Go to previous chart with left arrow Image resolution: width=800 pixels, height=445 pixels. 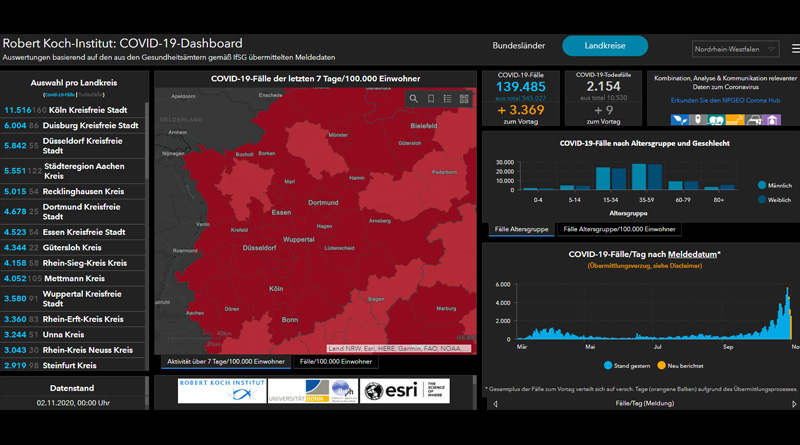point(495,404)
